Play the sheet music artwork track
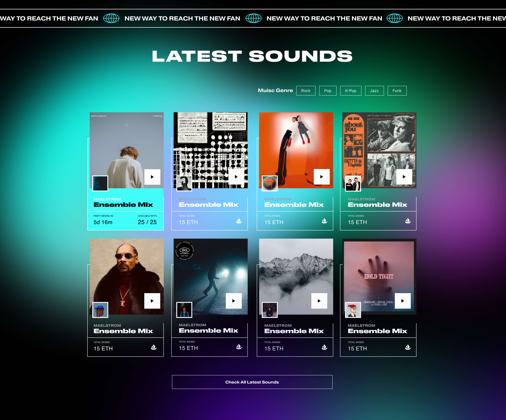The height and width of the screenshot is (420, 506). point(236,177)
